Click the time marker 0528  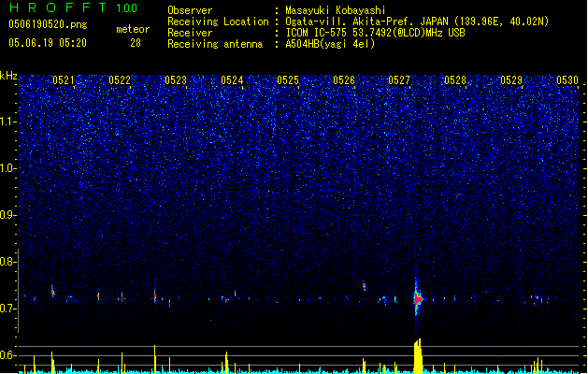tap(455, 80)
